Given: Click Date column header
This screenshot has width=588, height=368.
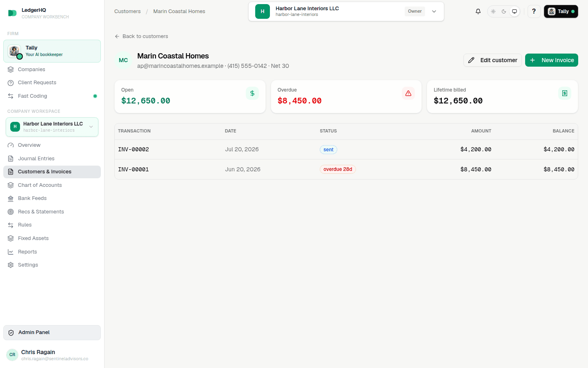Looking at the screenshot, I should 231,131.
